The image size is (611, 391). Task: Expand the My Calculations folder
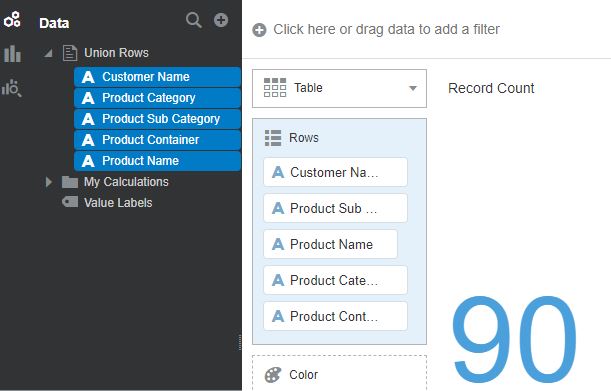[x=48, y=182]
